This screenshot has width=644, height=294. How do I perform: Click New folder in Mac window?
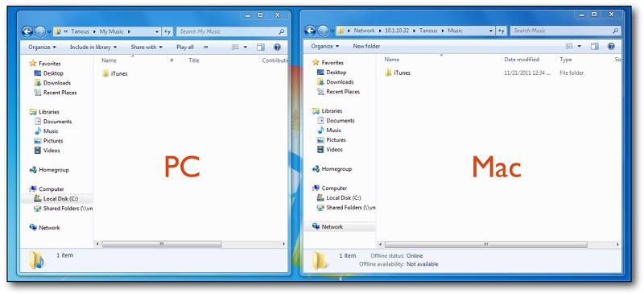tap(366, 47)
